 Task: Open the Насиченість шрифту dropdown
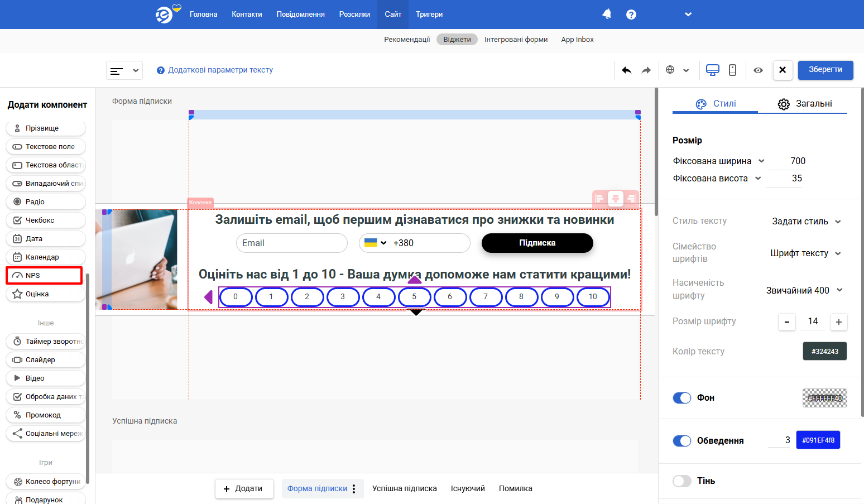[804, 290]
